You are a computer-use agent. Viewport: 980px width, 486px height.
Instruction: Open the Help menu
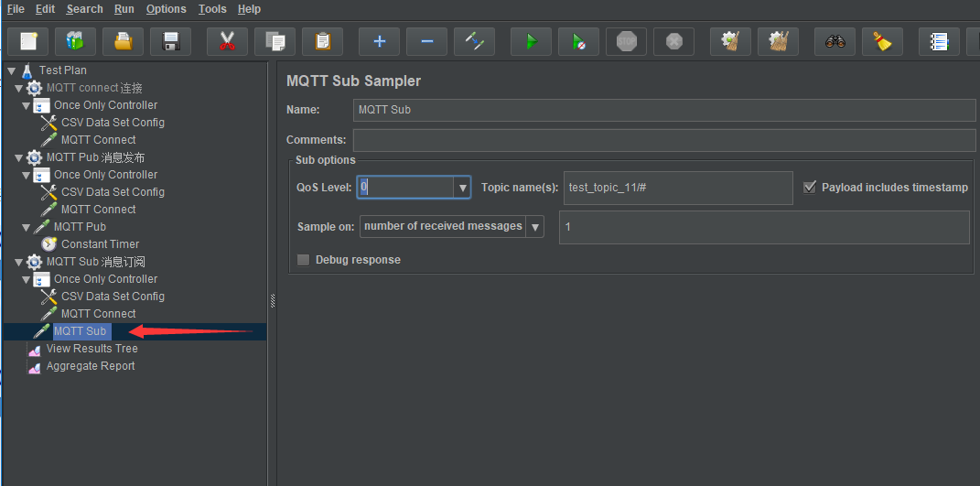point(250,9)
